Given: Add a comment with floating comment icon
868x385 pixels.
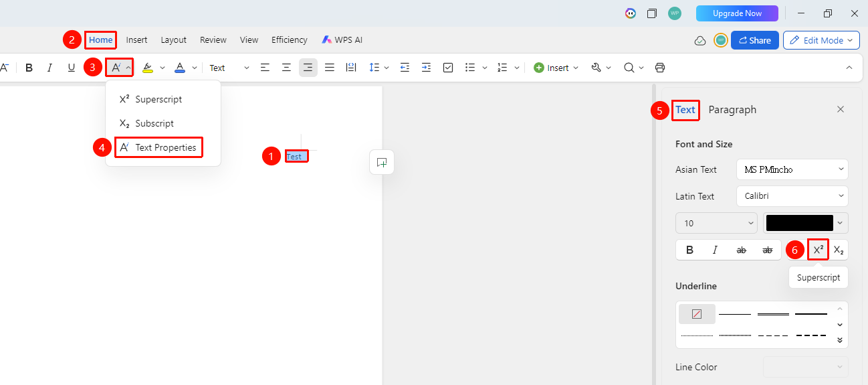Looking at the screenshot, I should coord(382,162).
